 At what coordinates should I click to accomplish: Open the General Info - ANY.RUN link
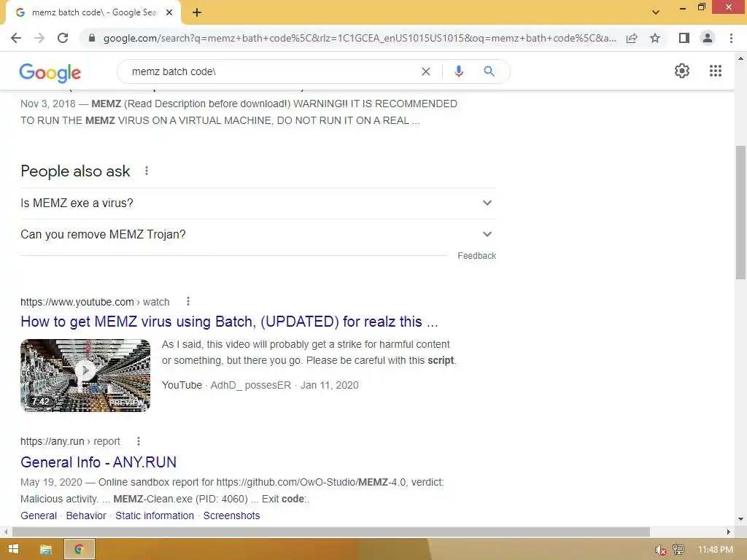98,462
